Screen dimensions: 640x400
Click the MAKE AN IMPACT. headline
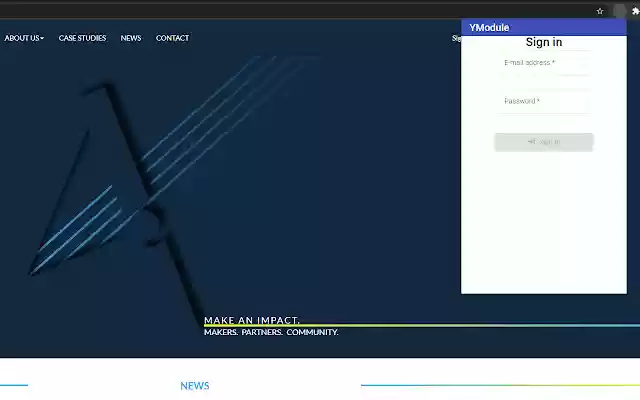pos(252,320)
